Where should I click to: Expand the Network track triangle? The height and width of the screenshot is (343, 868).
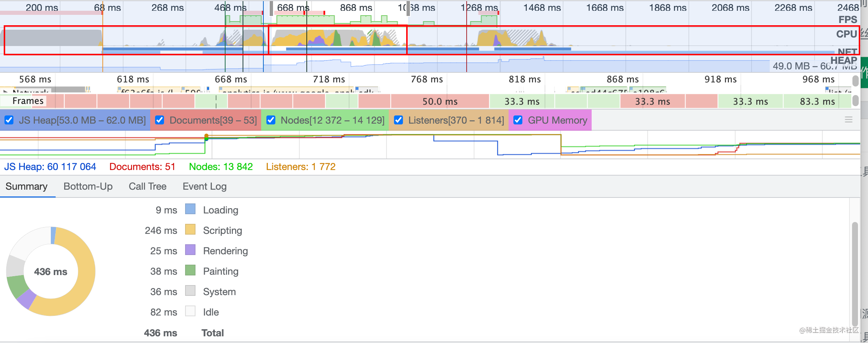pos(5,91)
